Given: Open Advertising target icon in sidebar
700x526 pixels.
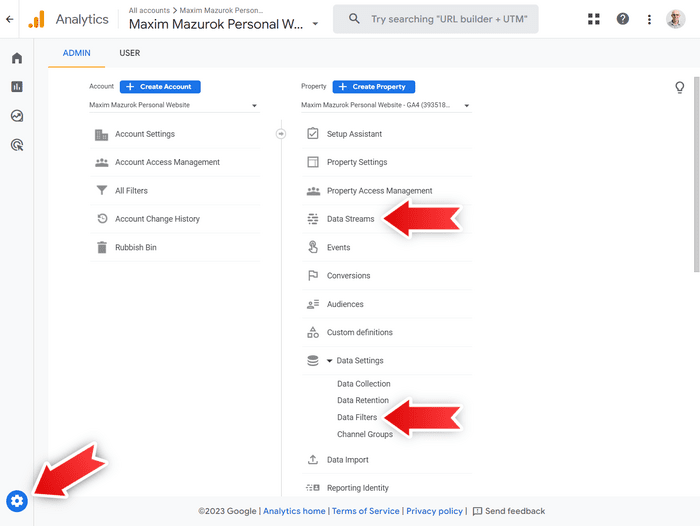Looking at the screenshot, I should [17, 145].
